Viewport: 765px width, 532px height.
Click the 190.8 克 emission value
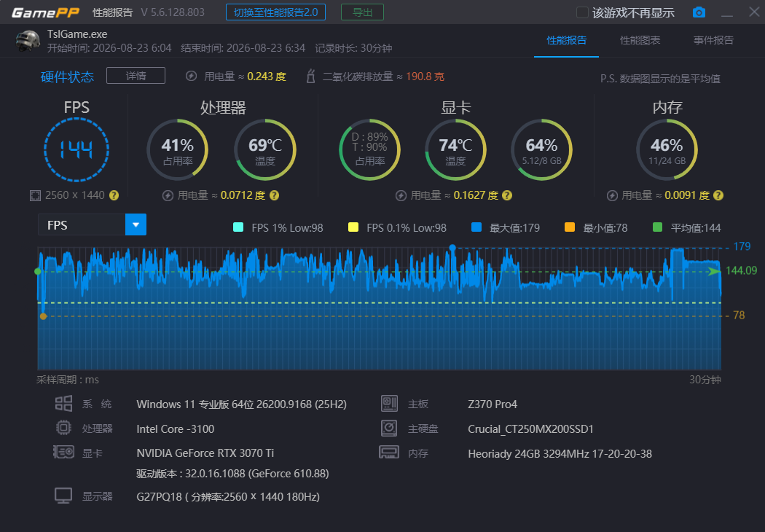425,77
